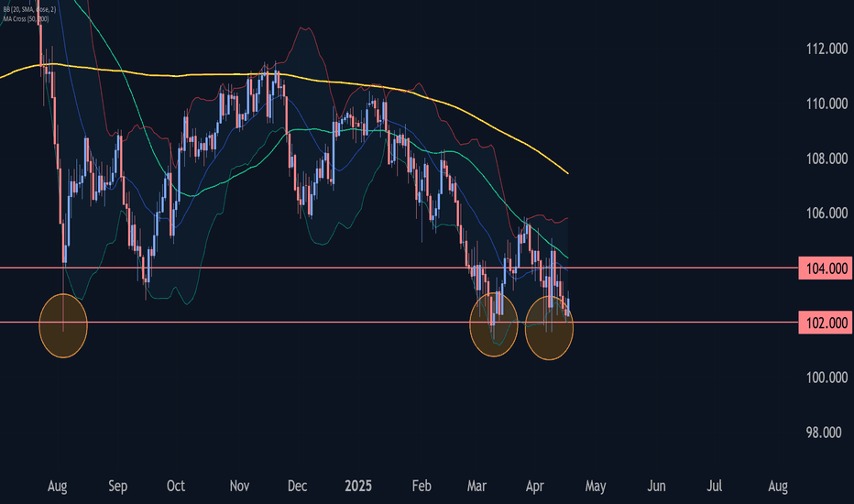The image size is (854, 504).
Task: Click the Mar time axis label
Action: [x=476, y=486]
